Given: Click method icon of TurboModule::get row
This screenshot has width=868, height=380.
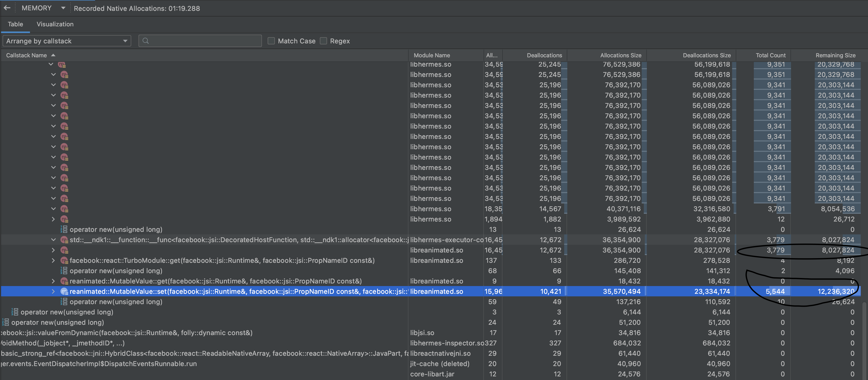Looking at the screenshot, I should pyautogui.click(x=64, y=260).
